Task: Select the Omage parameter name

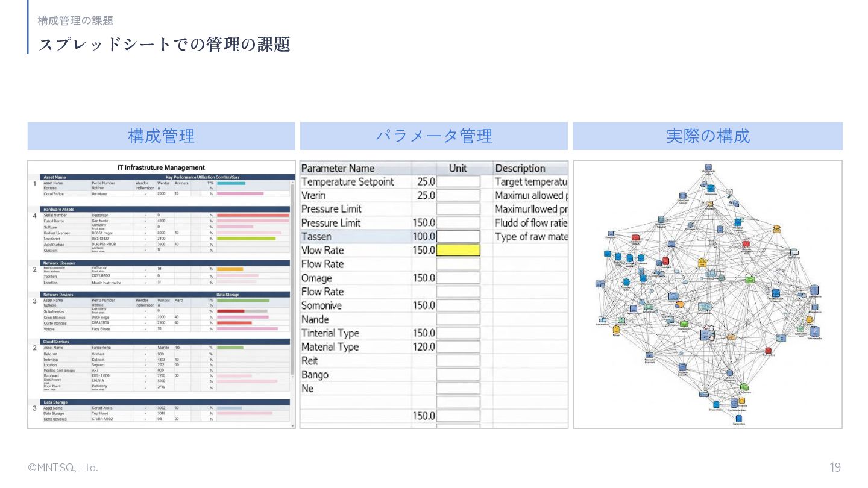Action: tap(316, 278)
